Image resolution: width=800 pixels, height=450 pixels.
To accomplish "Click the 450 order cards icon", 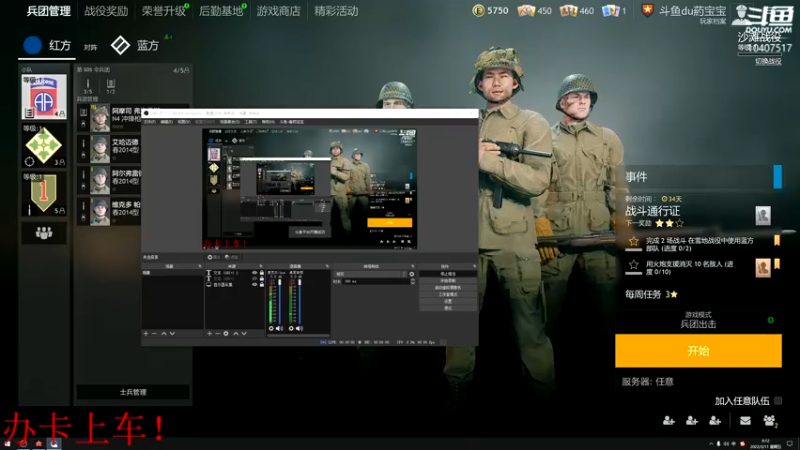I will (526, 11).
